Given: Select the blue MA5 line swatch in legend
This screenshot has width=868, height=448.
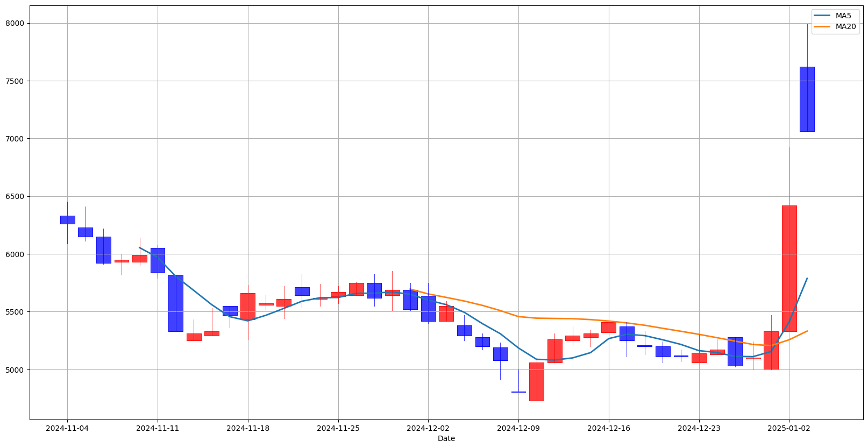Looking at the screenshot, I should point(823,16).
